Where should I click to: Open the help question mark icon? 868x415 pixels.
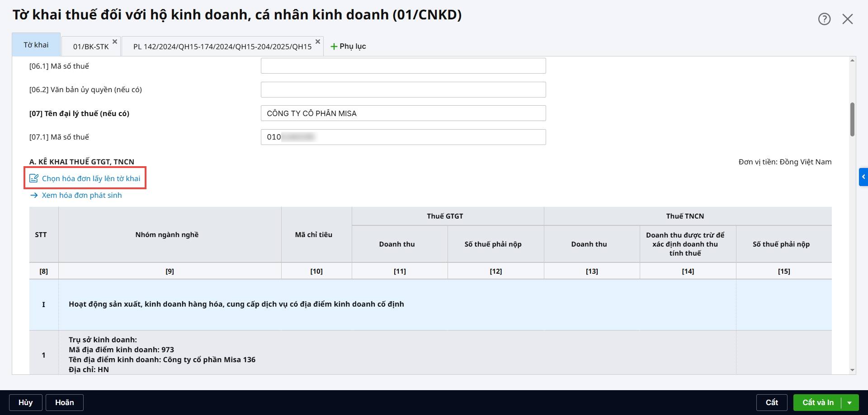[x=824, y=19]
